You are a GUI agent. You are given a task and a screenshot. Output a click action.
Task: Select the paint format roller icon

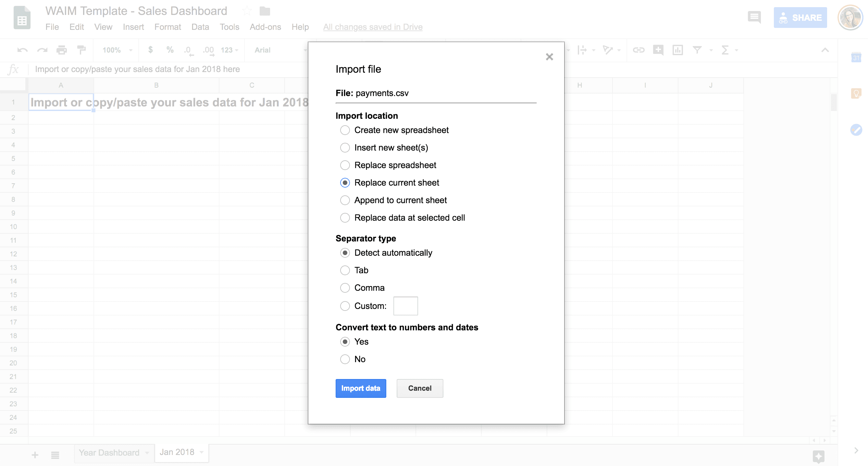pos(81,50)
